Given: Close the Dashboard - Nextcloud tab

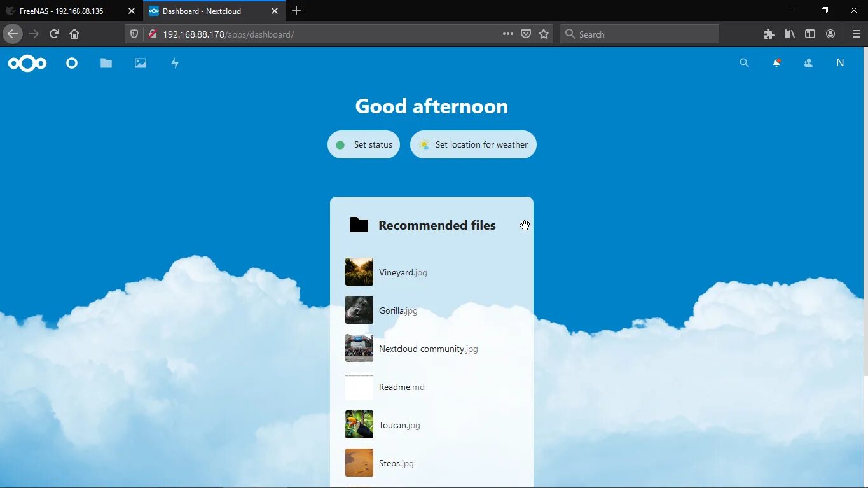Looking at the screenshot, I should (x=275, y=11).
